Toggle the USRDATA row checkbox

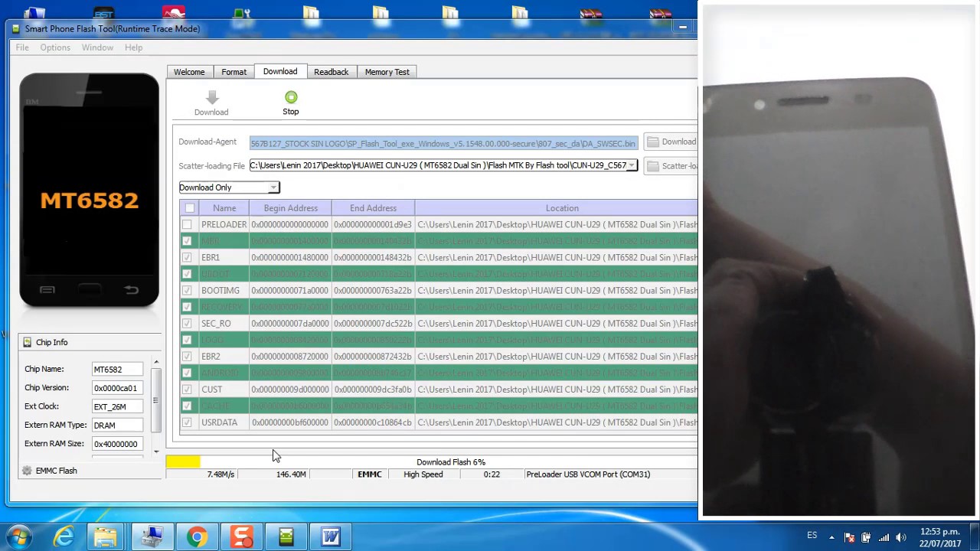[x=187, y=422]
